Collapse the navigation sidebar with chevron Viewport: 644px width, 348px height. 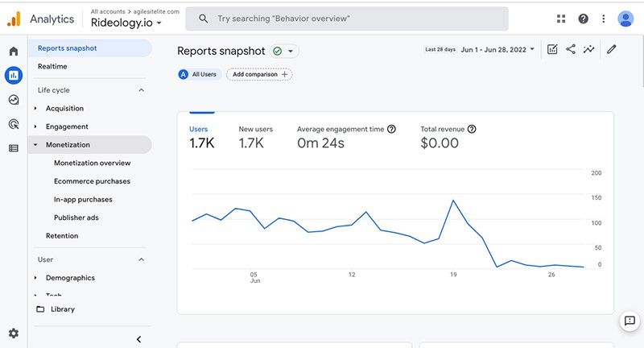[x=138, y=339]
